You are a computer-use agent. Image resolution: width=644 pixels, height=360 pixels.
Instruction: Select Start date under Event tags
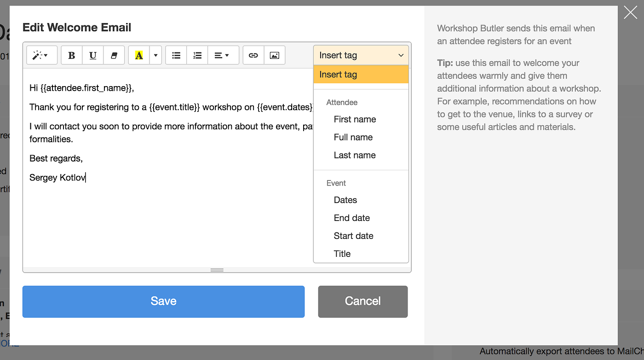click(353, 236)
